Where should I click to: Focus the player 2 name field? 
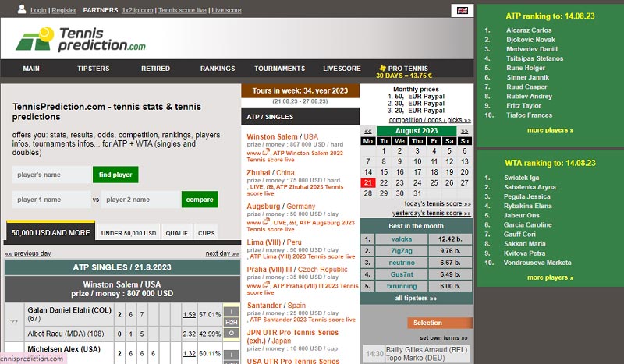click(x=141, y=200)
